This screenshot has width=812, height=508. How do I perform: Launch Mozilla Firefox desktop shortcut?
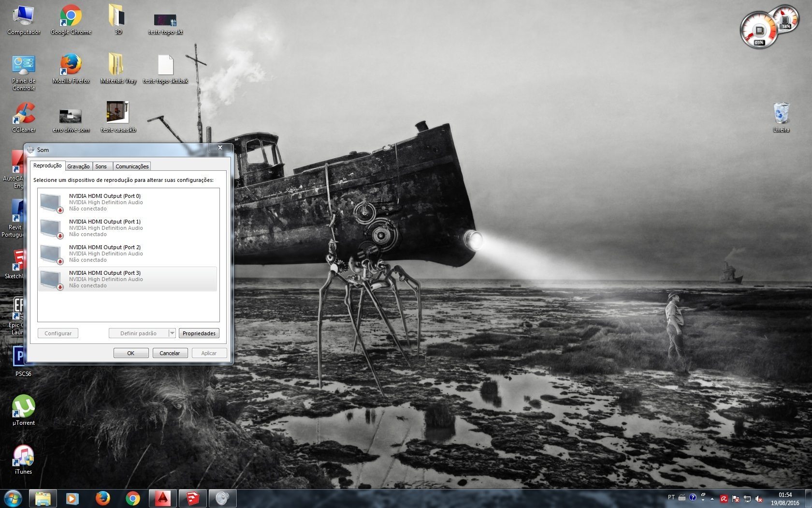71,69
